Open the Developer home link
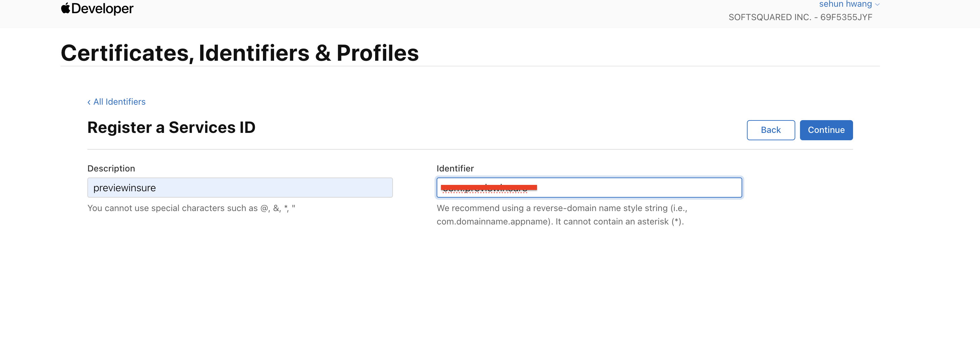 [x=102, y=8]
